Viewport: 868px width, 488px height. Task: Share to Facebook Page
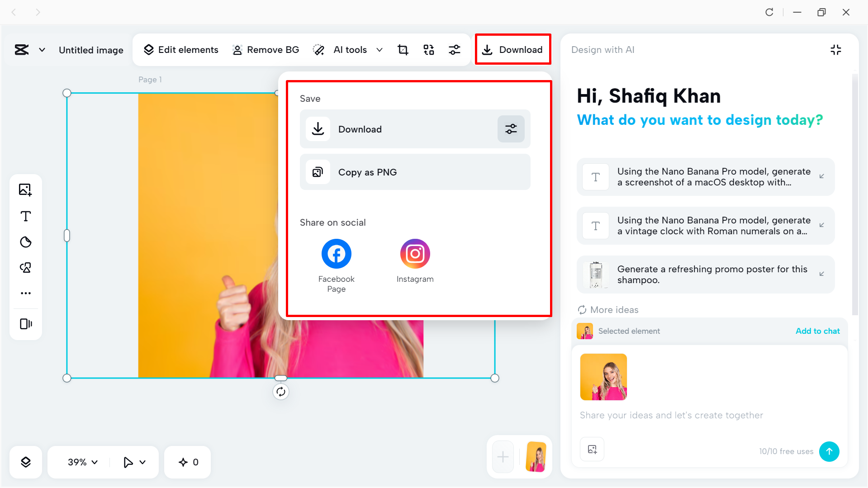coord(337,265)
